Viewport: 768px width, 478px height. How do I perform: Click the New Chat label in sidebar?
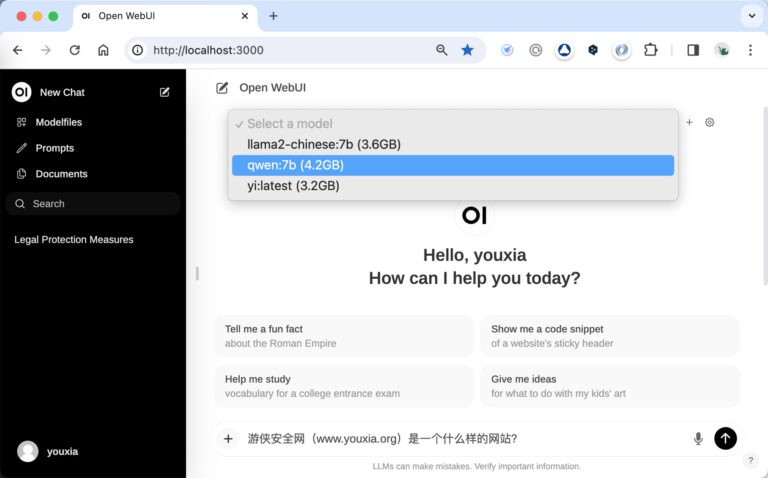click(x=62, y=92)
